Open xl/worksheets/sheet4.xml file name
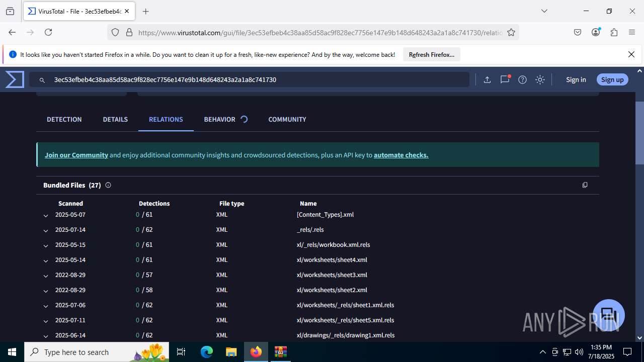The width and height of the screenshot is (644, 362). pyautogui.click(x=332, y=260)
